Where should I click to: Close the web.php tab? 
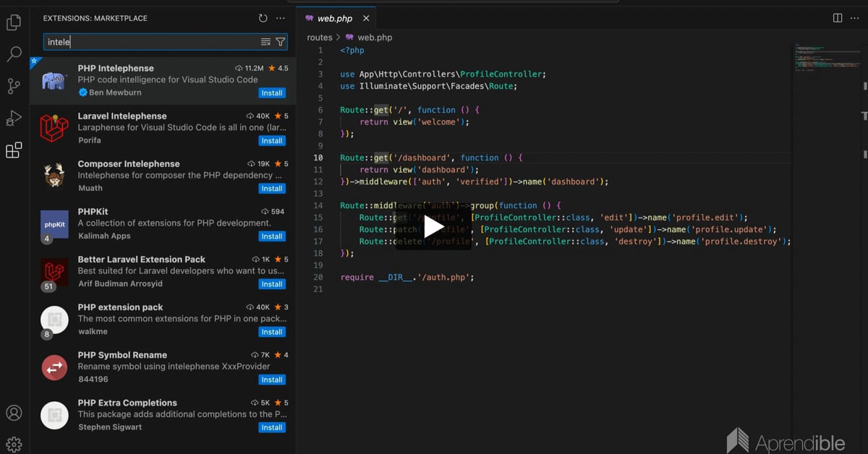point(366,19)
